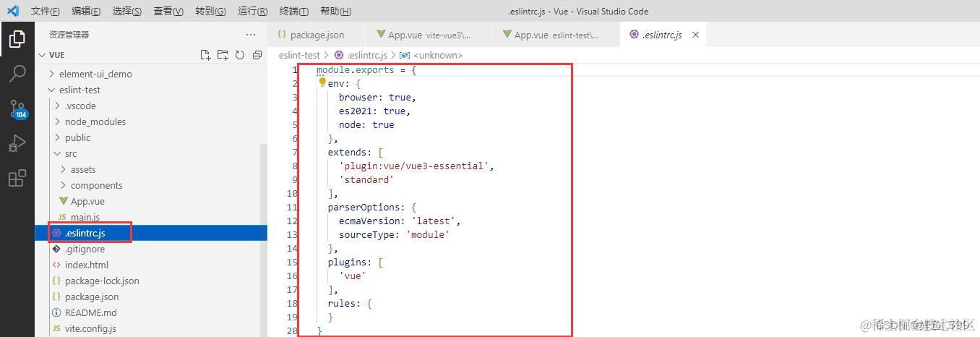Click the New File icon
Screen dimensions: 980x337
205,55
